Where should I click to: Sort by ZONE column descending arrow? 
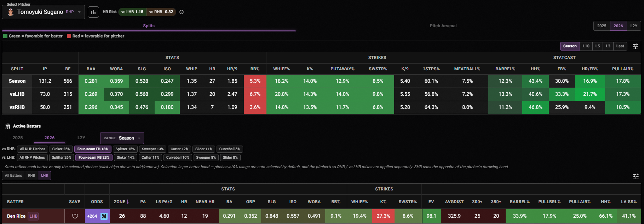click(128, 202)
